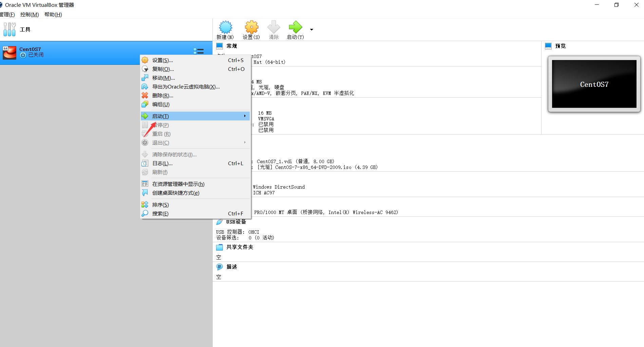Click the description speech bubble icon

[x=220, y=267]
